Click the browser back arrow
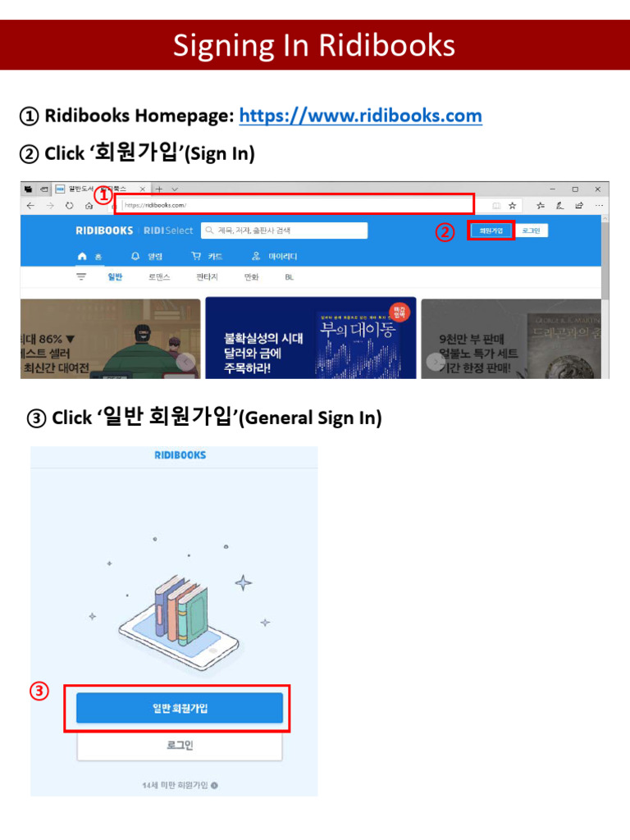This screenshot has width=630, height=840. [x=30, y=206]
